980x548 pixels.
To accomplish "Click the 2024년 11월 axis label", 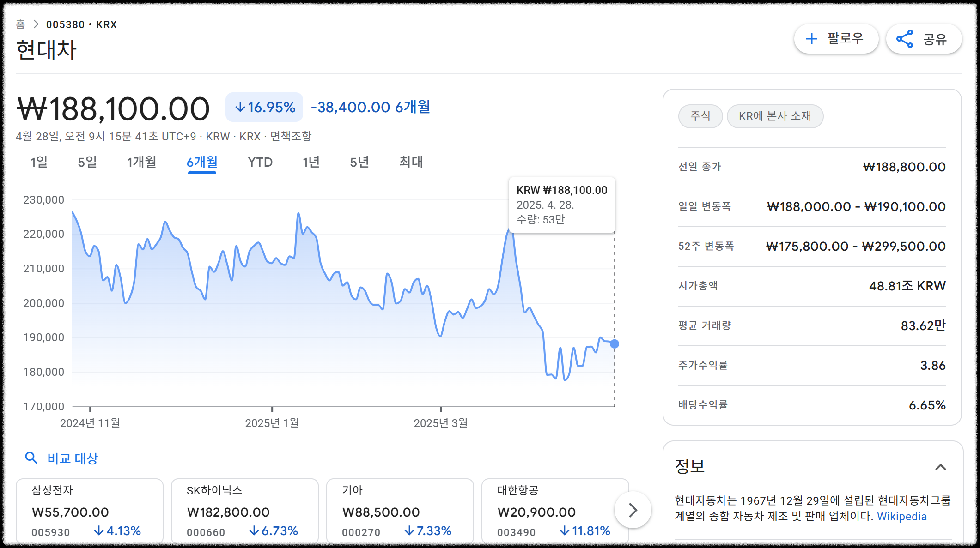I will click(90, 423).
